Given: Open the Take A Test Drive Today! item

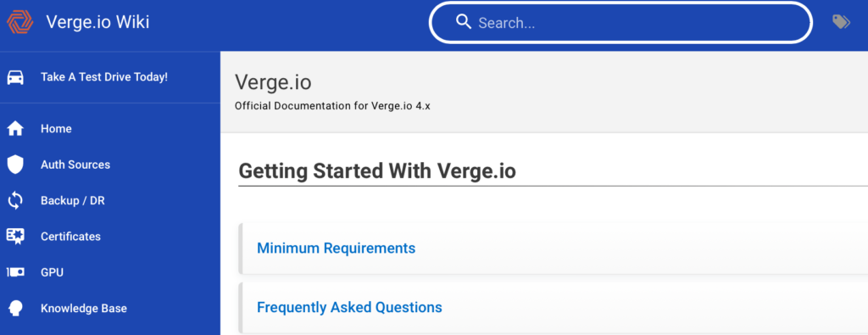Looking at the screenshot, I should (104, 77).
